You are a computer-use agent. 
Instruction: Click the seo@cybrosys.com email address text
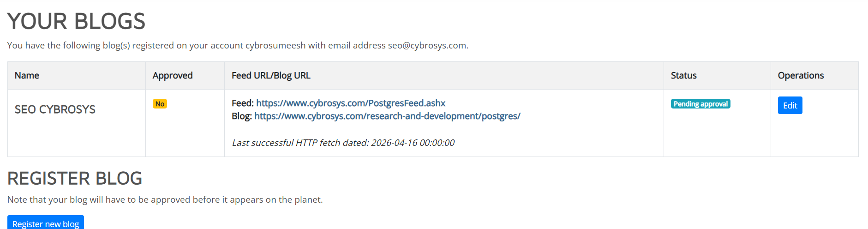pos(427,45)
